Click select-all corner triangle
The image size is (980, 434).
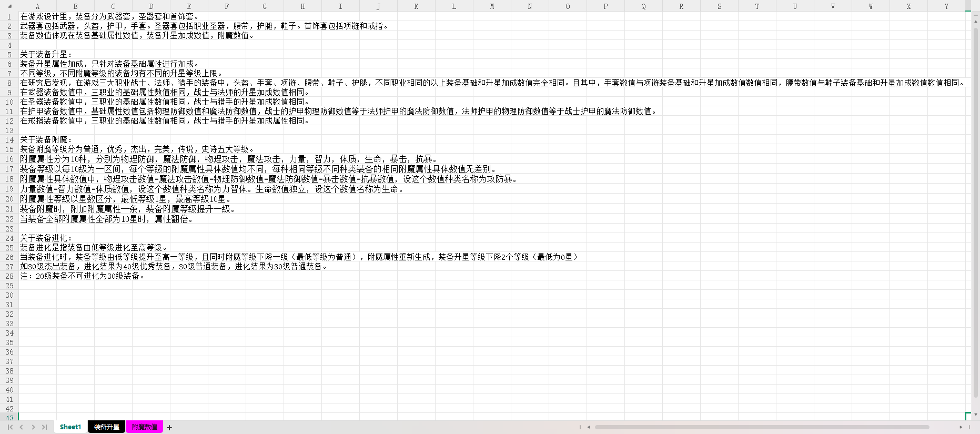[x=9, y=6]
